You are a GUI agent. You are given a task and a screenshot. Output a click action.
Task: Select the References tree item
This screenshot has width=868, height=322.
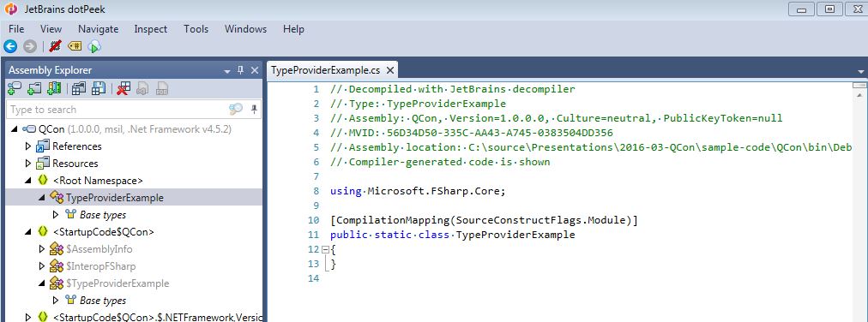[x=77, y=146]
